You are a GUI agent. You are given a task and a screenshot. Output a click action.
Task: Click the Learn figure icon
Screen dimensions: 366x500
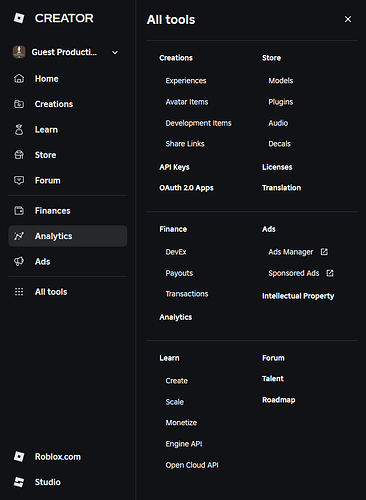(19, 130)
